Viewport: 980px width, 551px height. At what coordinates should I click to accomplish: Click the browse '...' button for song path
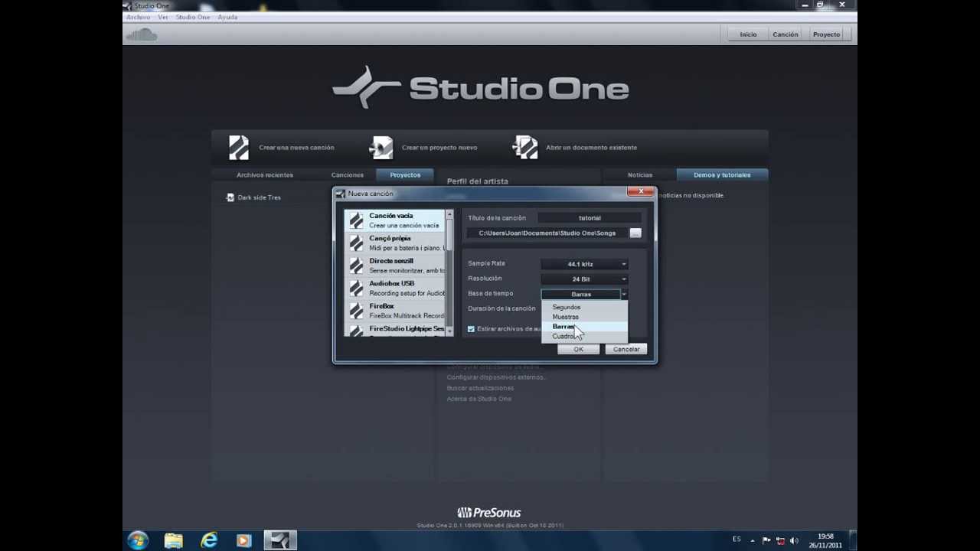coord(635,233)
